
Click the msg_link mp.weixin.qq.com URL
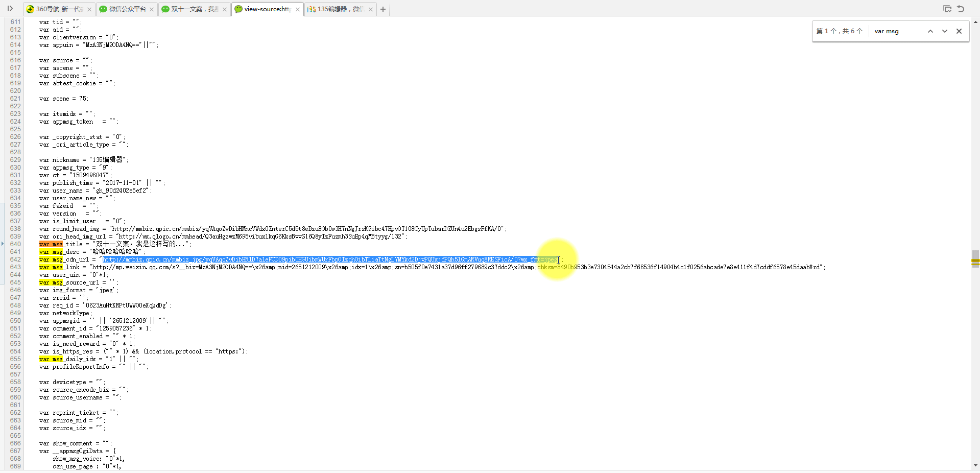(x=456, y=267)
